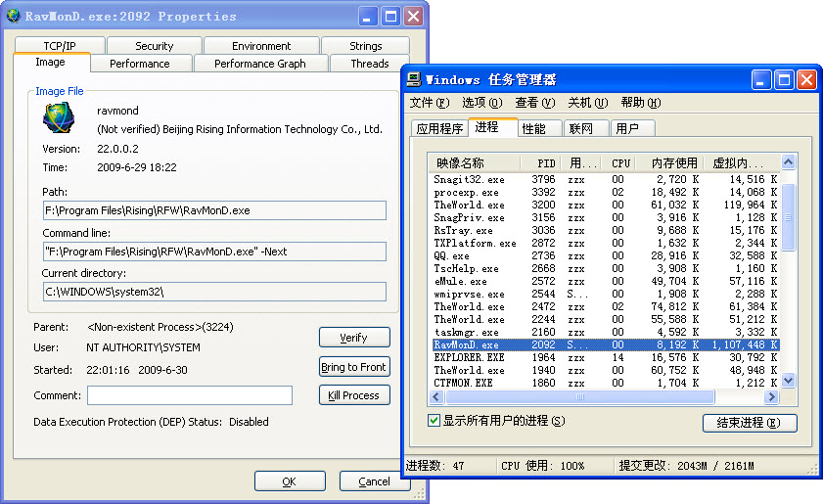Select the highlighted RavMonD.exe process row

tap(605, 344)
